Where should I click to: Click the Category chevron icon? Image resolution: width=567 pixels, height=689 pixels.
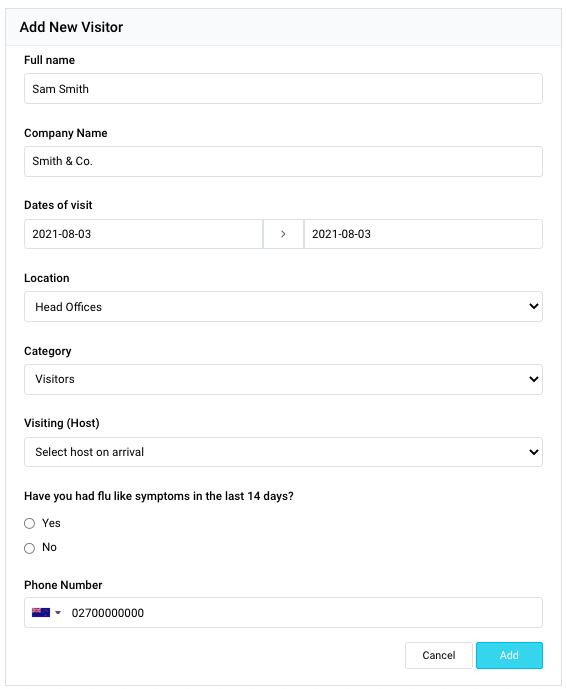534,379
